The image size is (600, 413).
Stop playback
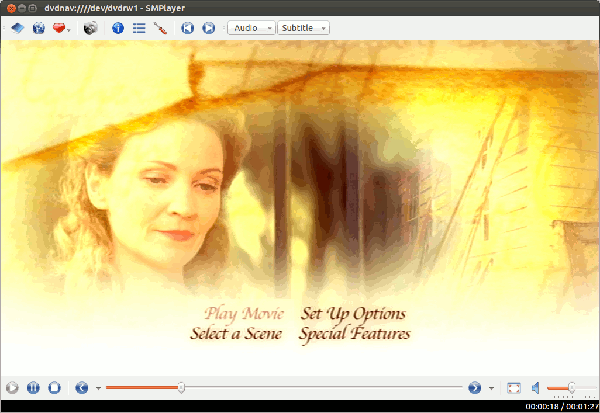tap(54, 388)
